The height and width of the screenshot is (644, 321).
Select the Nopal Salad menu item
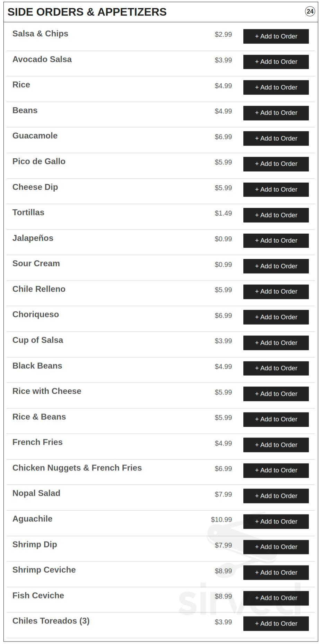36,493
